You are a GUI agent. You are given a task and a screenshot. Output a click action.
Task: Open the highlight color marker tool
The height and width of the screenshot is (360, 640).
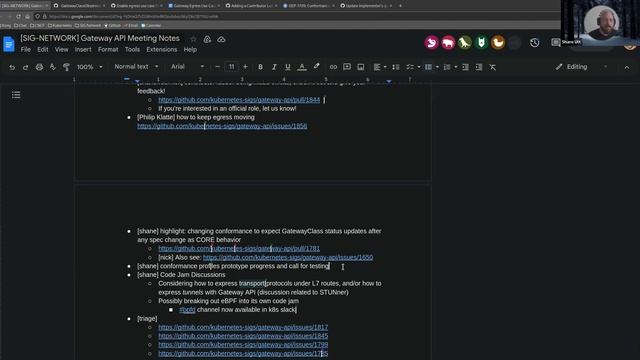(x=316, y=67)
